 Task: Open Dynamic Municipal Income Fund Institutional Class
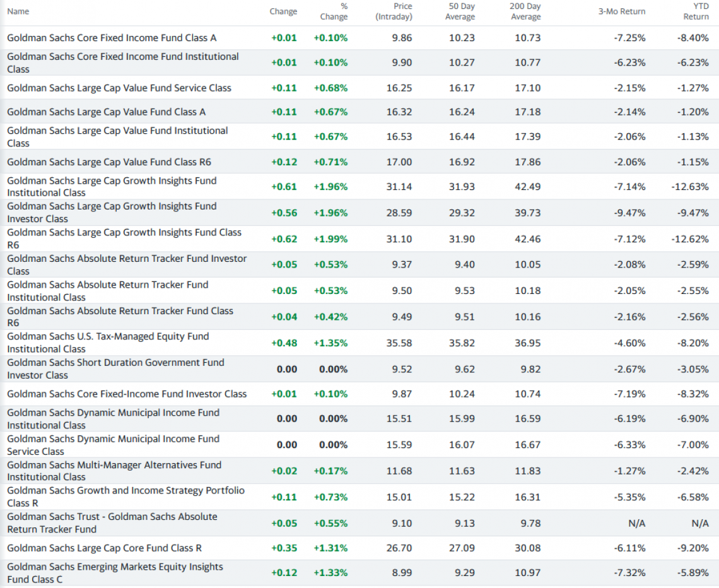(114, 419)
